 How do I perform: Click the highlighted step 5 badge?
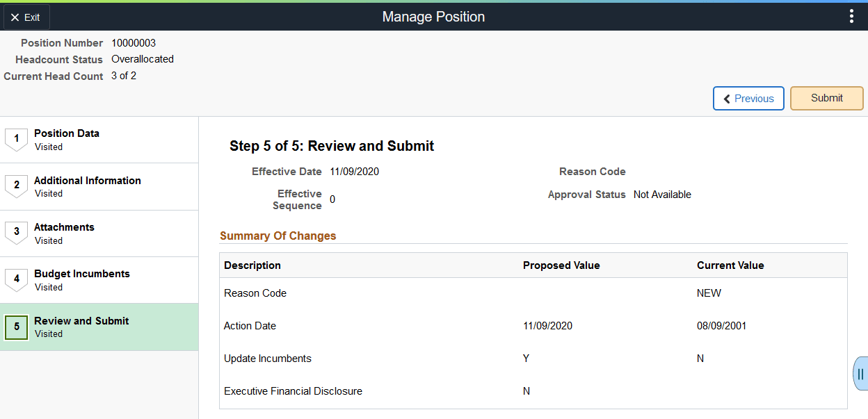pyautogui.click(x=16, y=327)
